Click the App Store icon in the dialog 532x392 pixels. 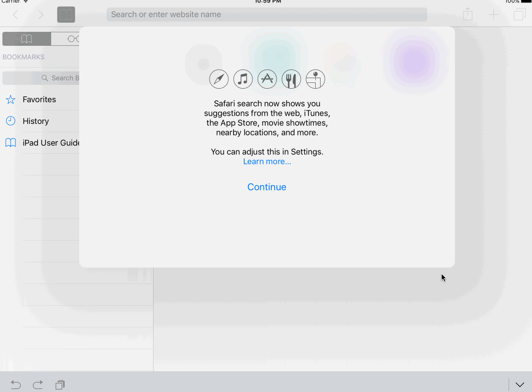[x=267, y=79]
